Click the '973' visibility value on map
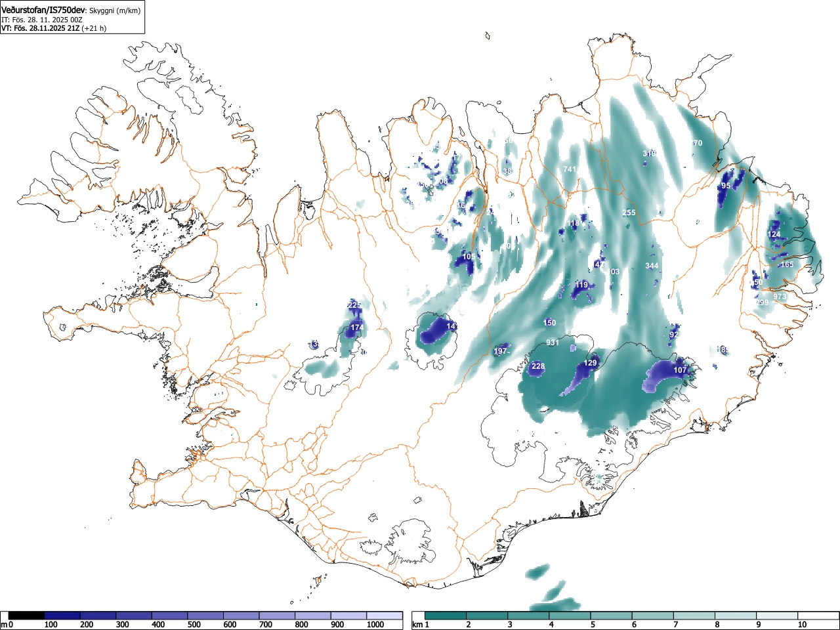The width and height of the screenshot is (840, 630). pyautogui.click(x=780, y=297)
